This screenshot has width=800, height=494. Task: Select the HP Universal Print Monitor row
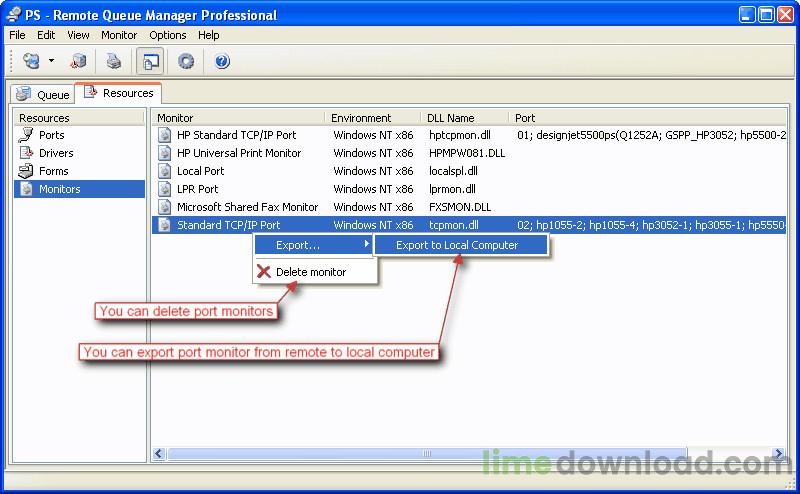469,153
